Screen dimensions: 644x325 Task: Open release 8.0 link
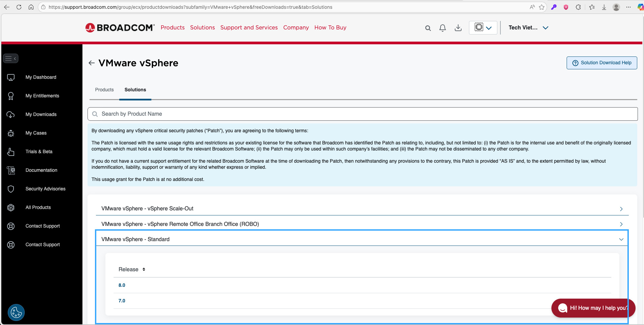pos(122,285)
